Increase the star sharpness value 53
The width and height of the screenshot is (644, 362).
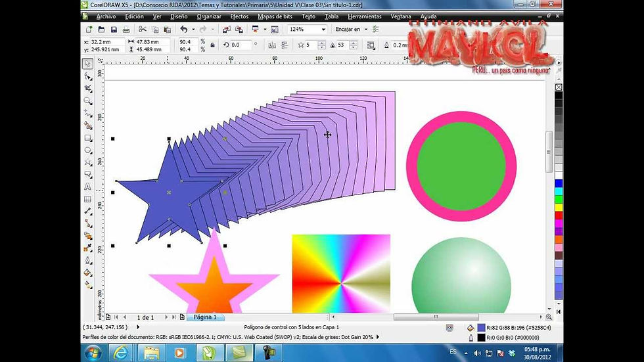pos(354,43)
